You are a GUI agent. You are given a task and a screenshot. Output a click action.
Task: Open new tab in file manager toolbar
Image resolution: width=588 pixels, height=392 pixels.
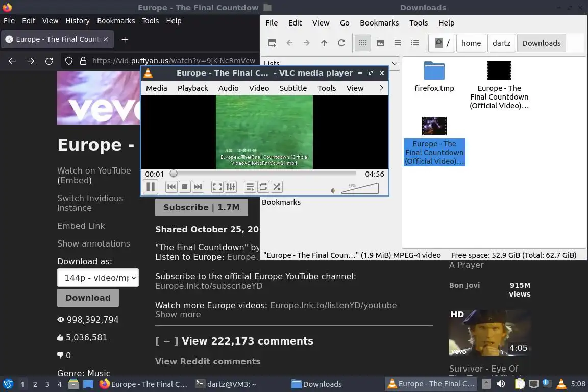click(272, 43)
